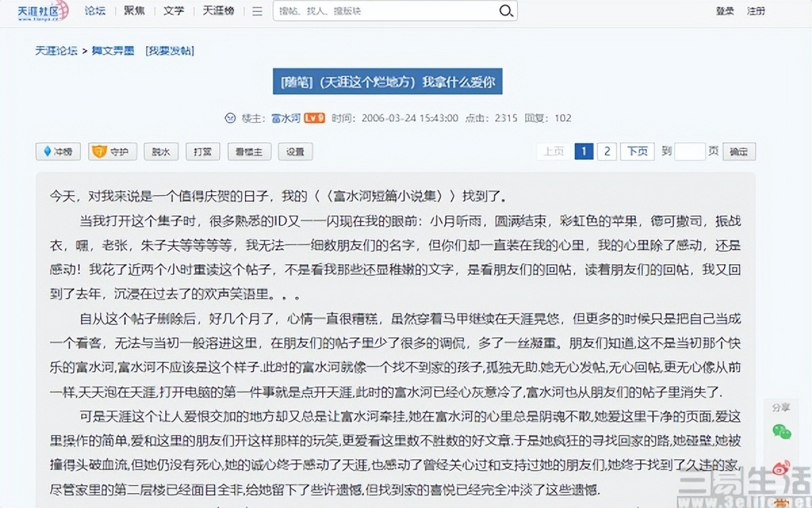Share the post to WeChat

point(782,431)
